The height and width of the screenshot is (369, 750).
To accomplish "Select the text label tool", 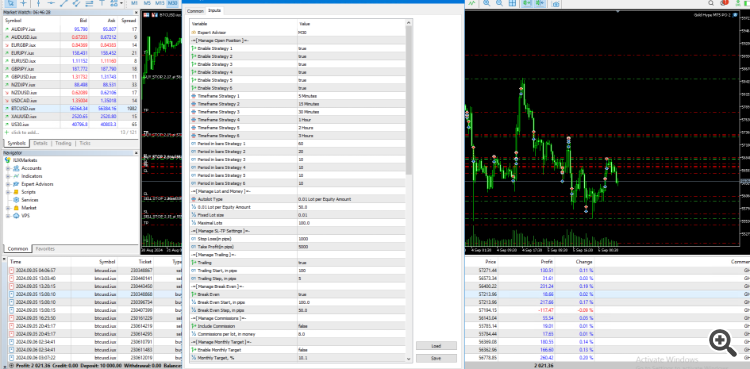I will pos(101,3).
